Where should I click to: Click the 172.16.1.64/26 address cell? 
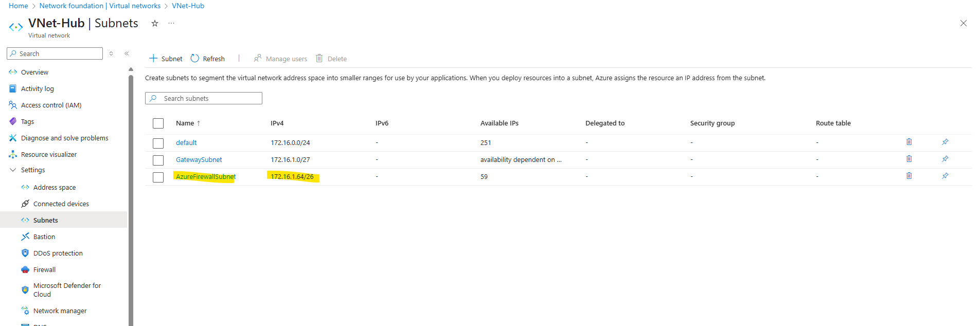(292, 177)
